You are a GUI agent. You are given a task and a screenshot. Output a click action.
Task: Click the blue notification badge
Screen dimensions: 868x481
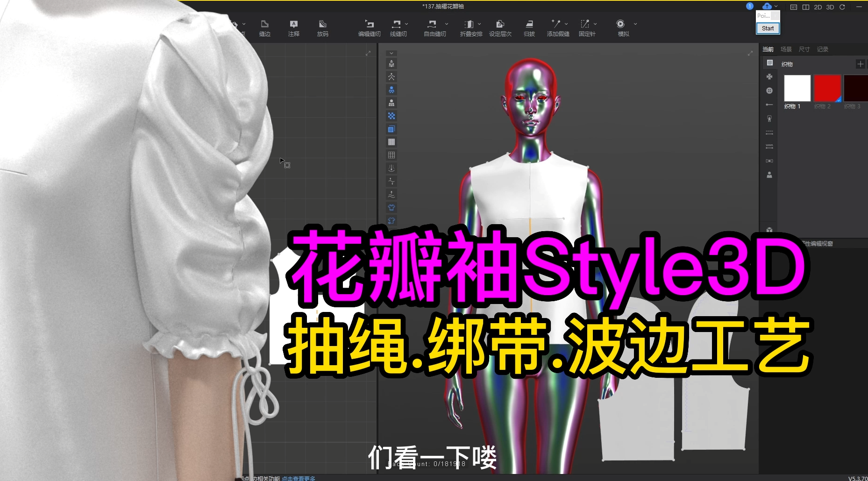[750, 6]
